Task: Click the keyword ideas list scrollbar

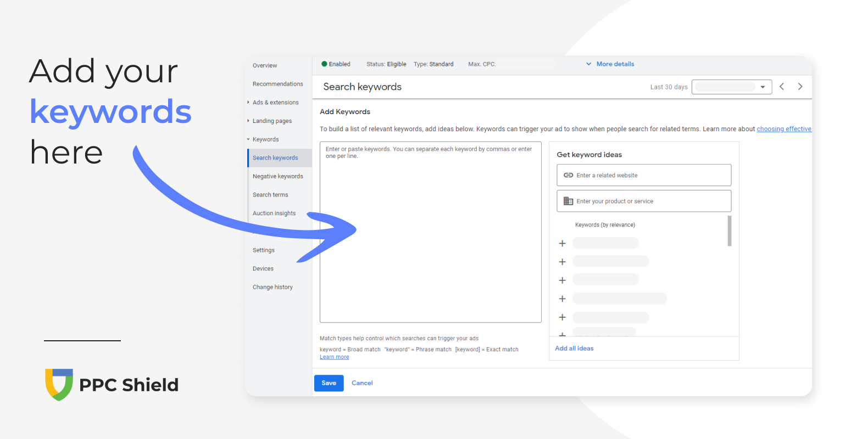Action: point(729,231)
